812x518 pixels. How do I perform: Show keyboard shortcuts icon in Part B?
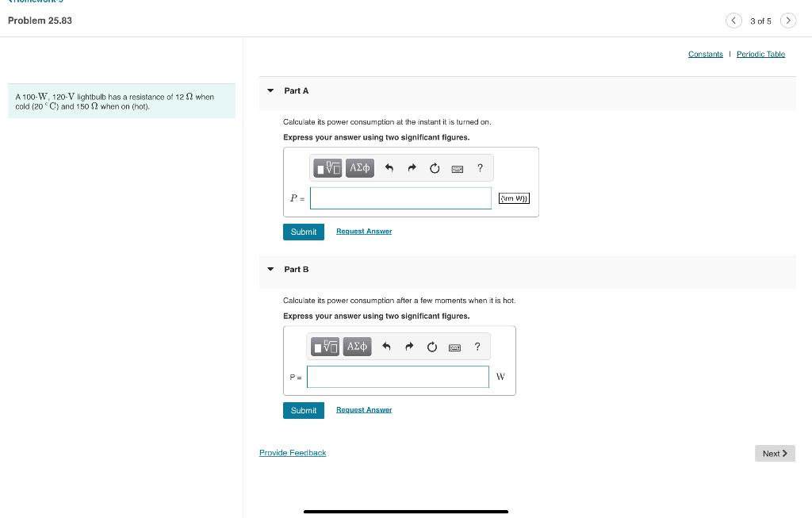pos(454,347)
